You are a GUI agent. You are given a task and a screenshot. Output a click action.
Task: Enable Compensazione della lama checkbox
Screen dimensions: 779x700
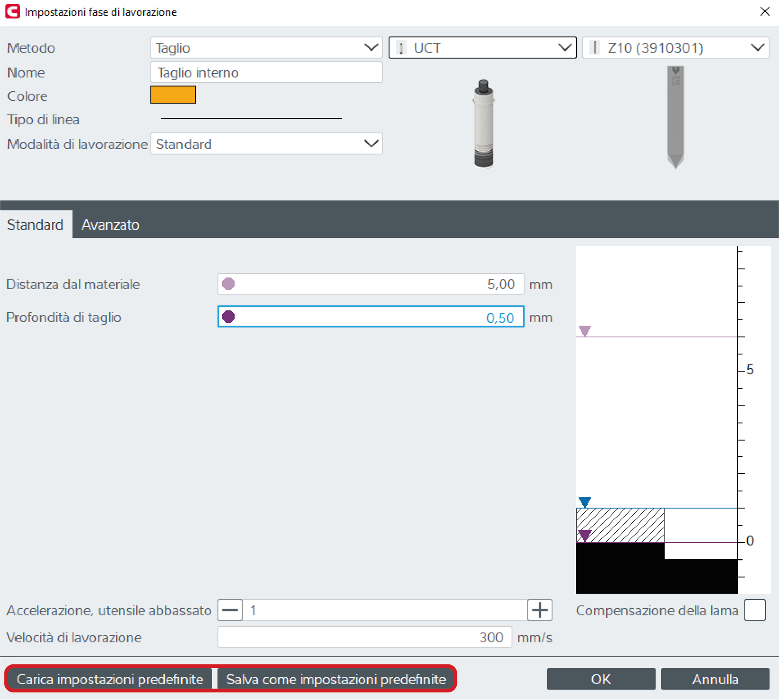pyautogui.click(x=755, y=610)
